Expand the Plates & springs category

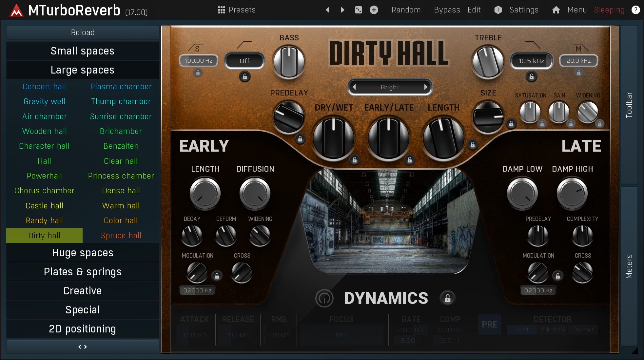tap(83, 272)
